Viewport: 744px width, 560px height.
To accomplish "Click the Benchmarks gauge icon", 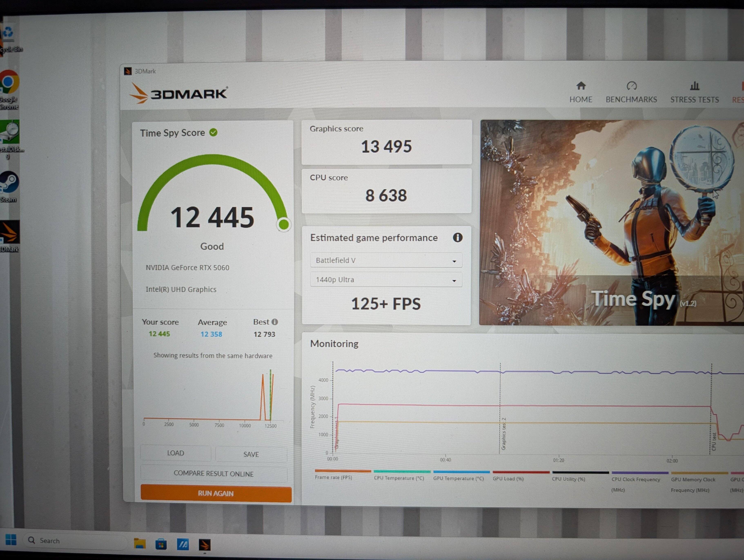I will click(631, 86).
